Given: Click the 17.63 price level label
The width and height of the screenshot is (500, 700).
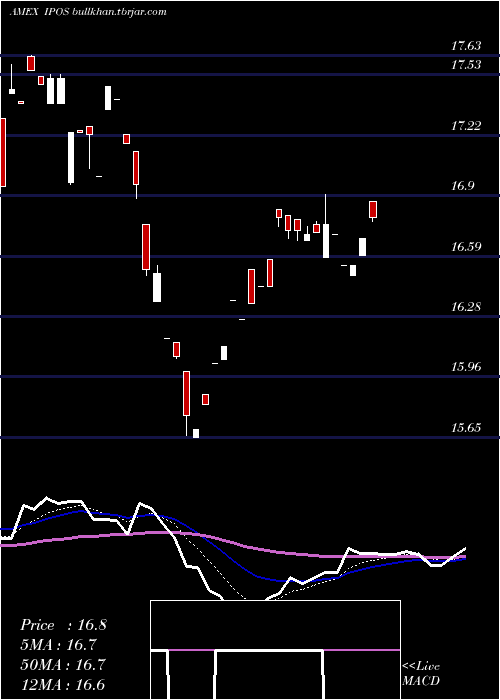Looking at the screenshot, I should click(x=466, y=46).
